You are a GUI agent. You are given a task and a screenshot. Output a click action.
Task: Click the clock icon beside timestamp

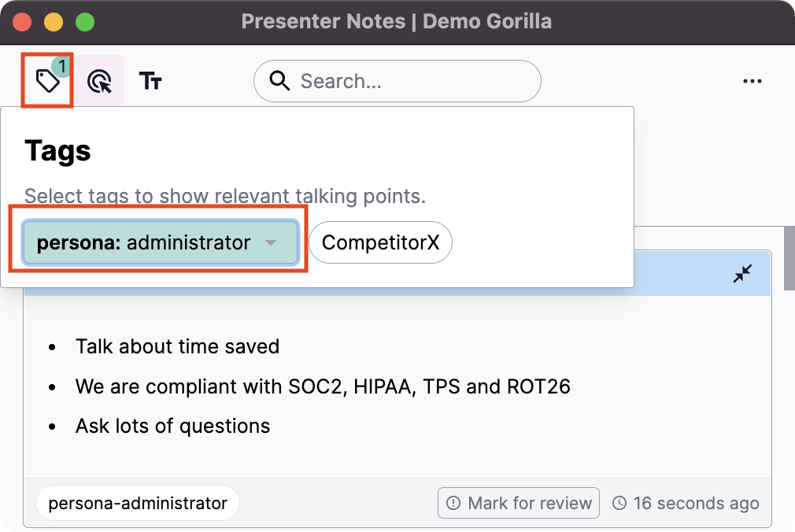(x=619, y=503)
